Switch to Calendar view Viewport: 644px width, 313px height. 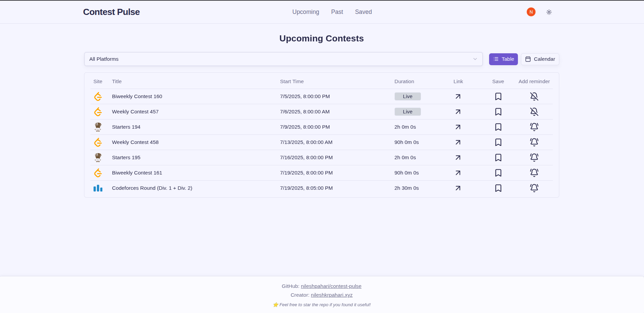click(x=540, y=59)
